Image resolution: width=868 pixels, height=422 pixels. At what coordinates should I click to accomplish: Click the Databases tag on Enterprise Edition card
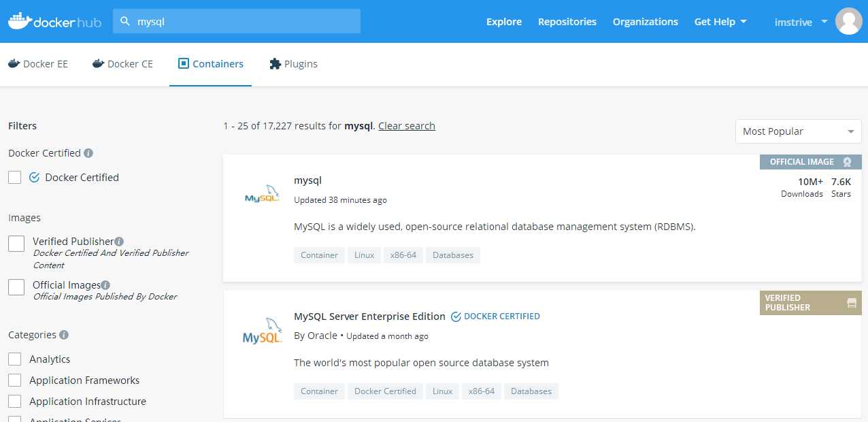pos(531,391)
